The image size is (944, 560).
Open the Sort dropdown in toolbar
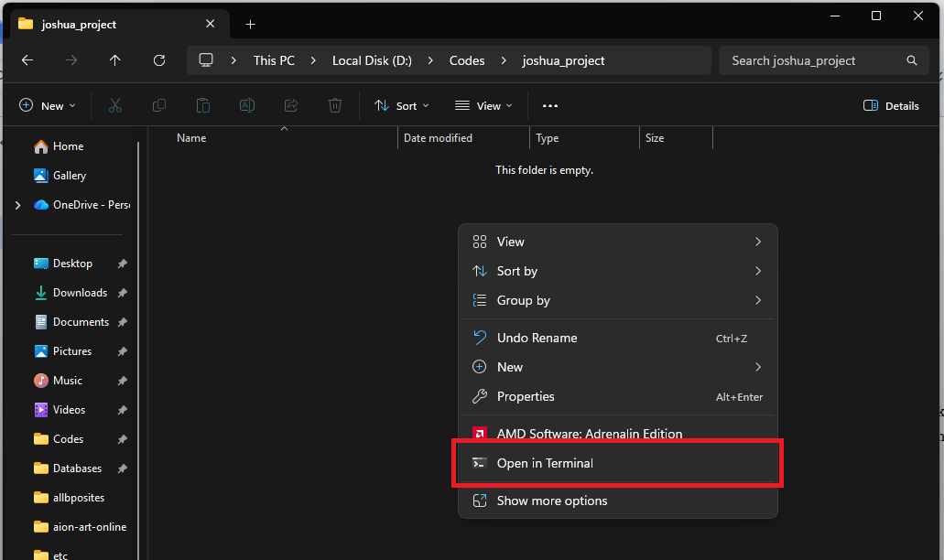(x=402, y=106)
